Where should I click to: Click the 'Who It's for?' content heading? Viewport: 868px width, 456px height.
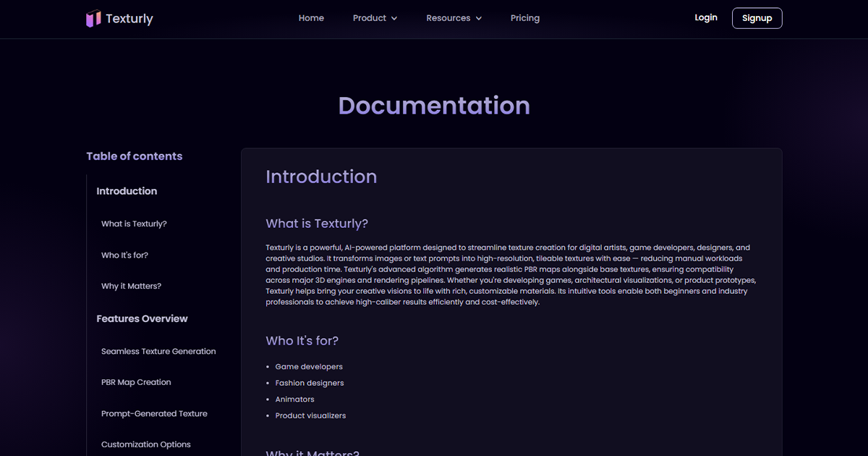coord(302,340)
